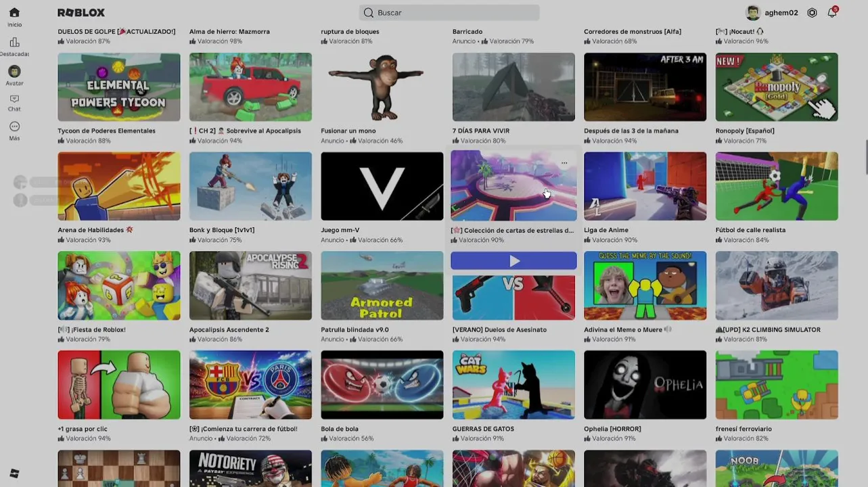
Task: Open the Ophelia [HORROR] thumbnail
Action: click(x=645, y=385)
